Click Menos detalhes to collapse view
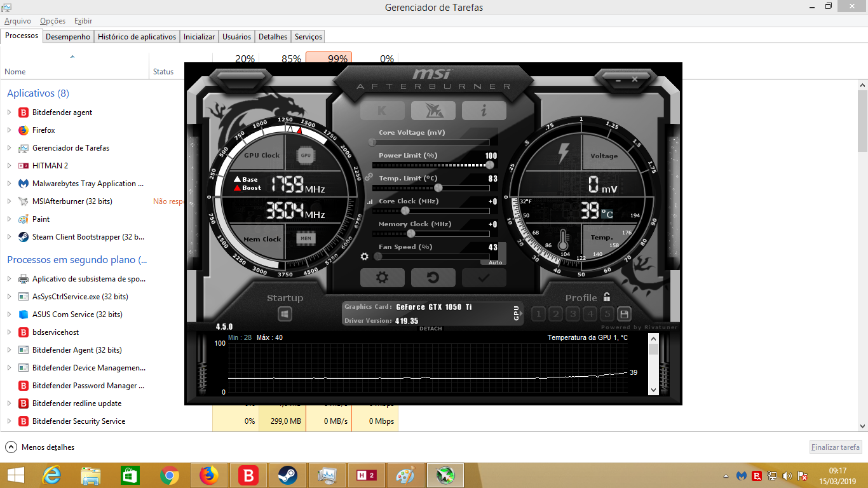 tap(40, 447)
